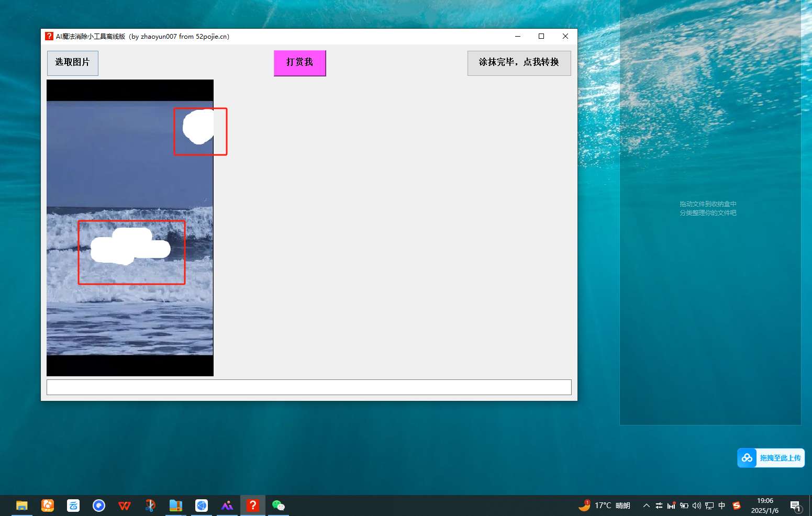This screenshot has height=516, width=812.
Task: Click the Sogou input method tray icon
Action: (737, 506)
